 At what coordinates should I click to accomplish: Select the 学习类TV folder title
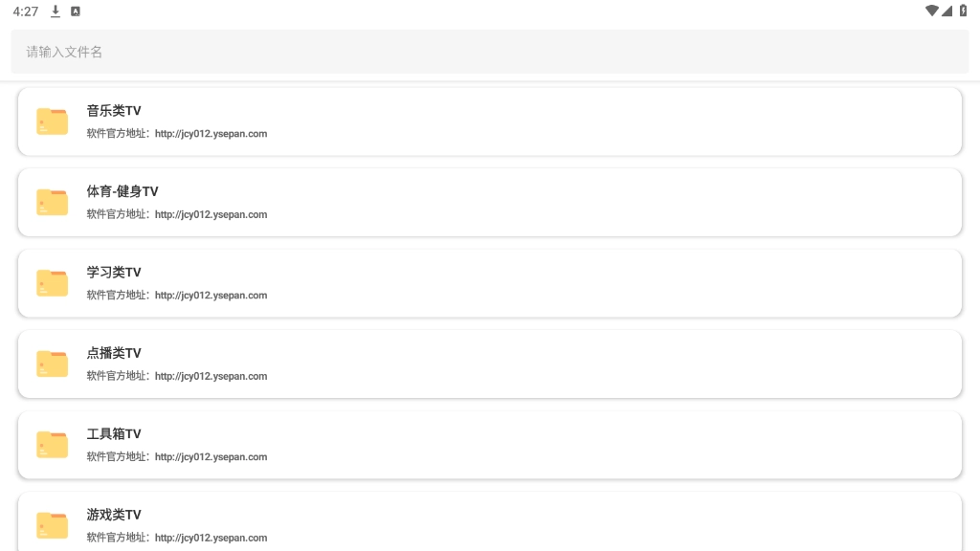point(114,273)
